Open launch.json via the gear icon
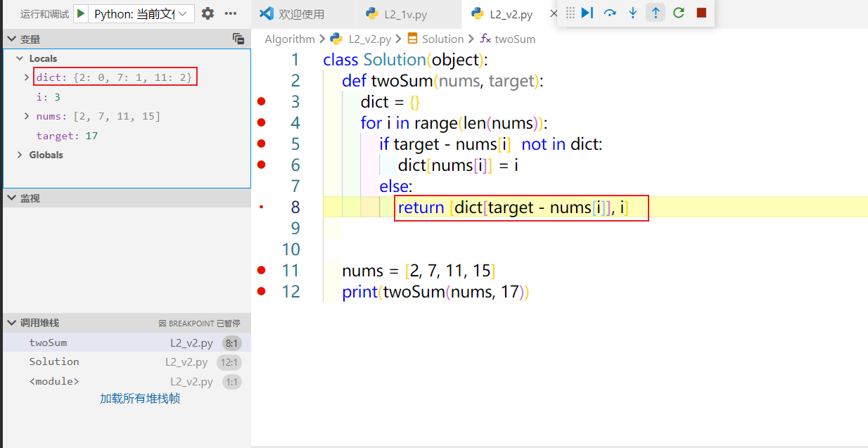 pyautogui.click(x=208, y=13)
